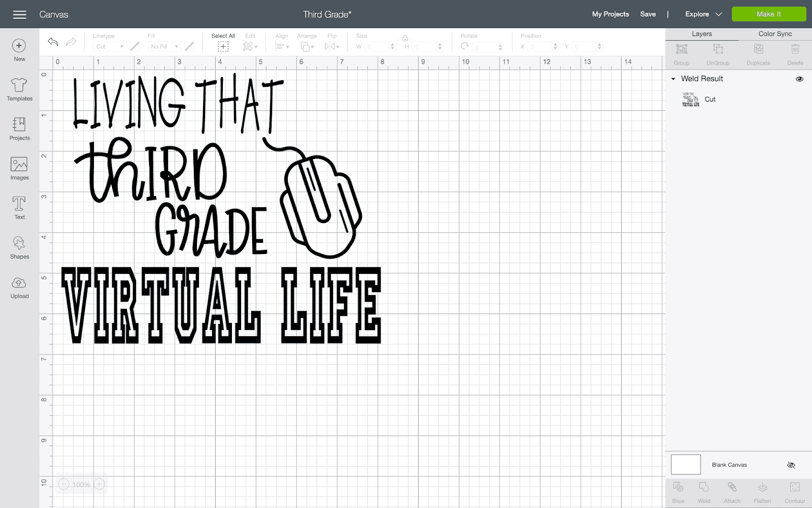Click the Y position input field
This screenshot has width=812, height=508.
585,46
